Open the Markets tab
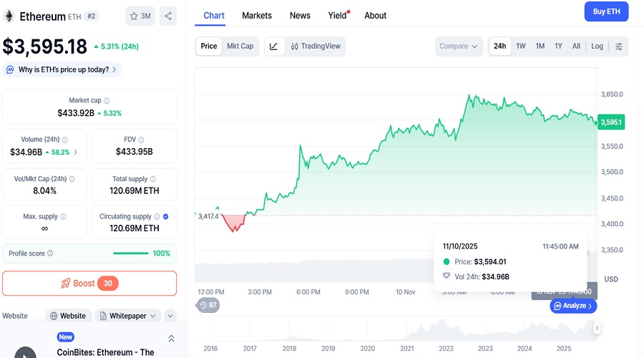644x358 pixels. coord(257,16)
